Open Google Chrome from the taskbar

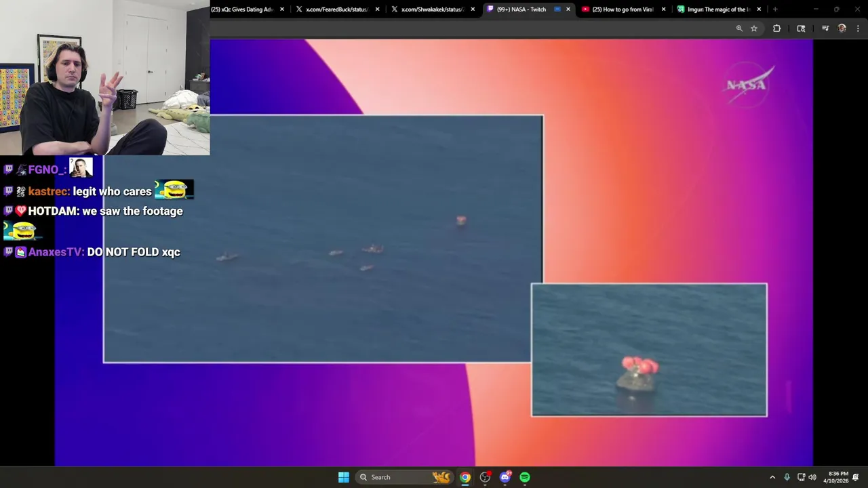tap(465, 477)
